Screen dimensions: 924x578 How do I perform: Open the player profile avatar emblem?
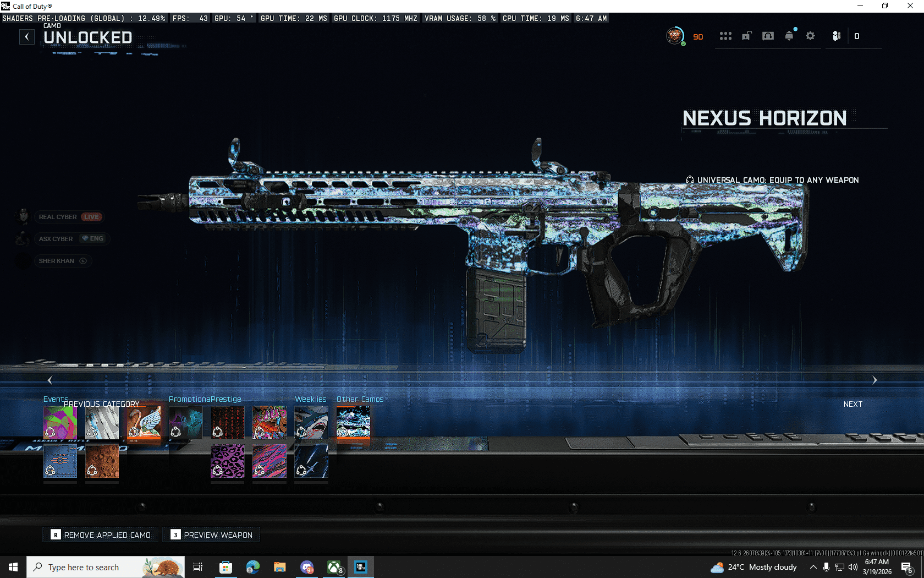coord(675,36)
